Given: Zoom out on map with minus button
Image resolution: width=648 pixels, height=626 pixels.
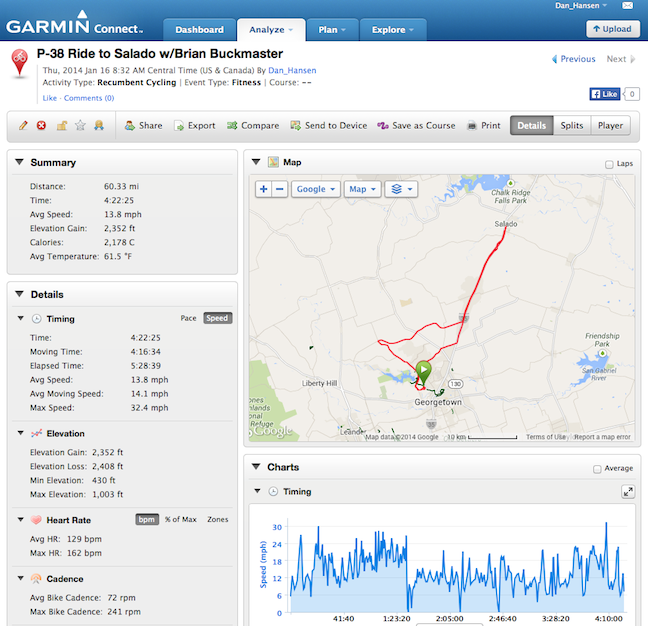Looking at the screenshot, I should tap(280, 189).
